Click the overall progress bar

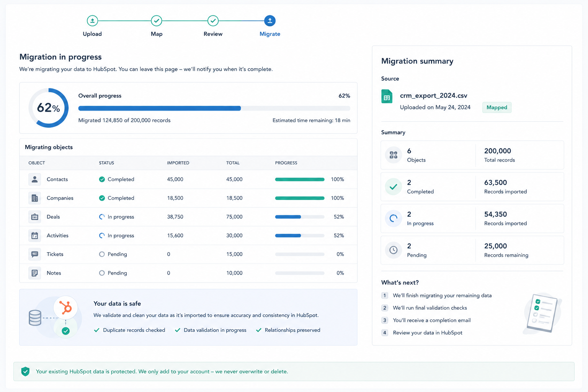214,108
